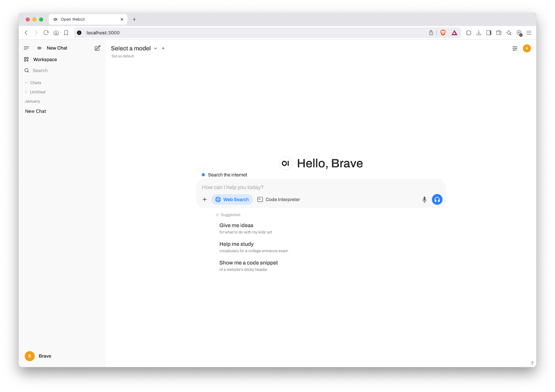This screenshot has height=392, width=555.
Task: Open Brave VPN icon in toolbar
Action: tap(519, 33)
